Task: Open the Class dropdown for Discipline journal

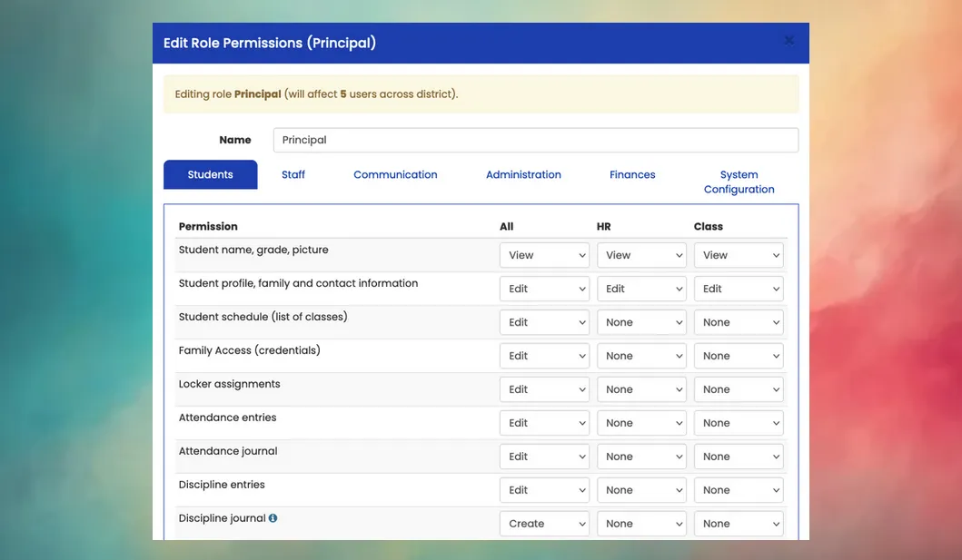Action: [738, 523]
